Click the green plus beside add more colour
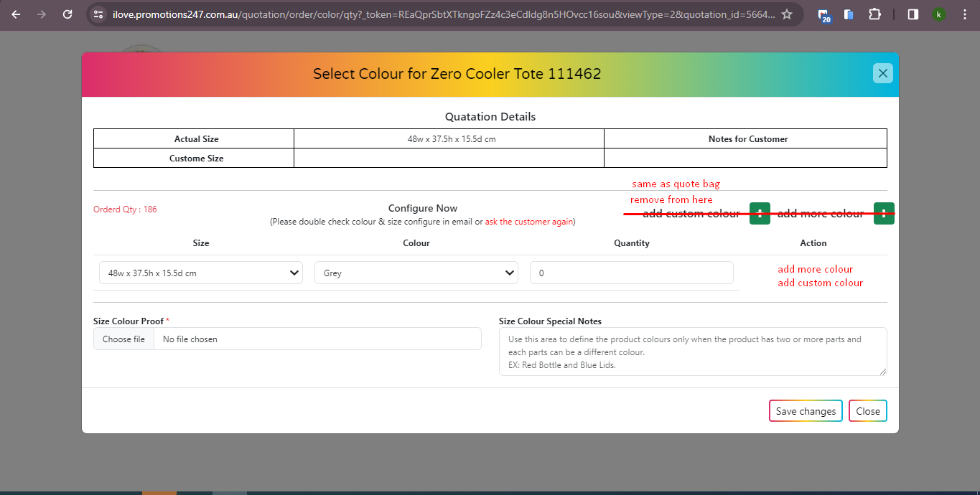This screenshot has width=980, height=495. [884, 214]
